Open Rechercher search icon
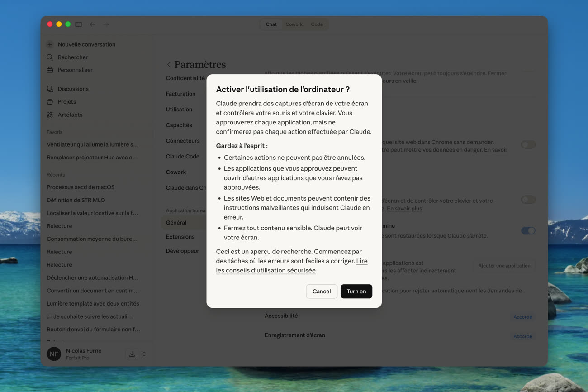The image size is (588, 392). tap(50, 57)
